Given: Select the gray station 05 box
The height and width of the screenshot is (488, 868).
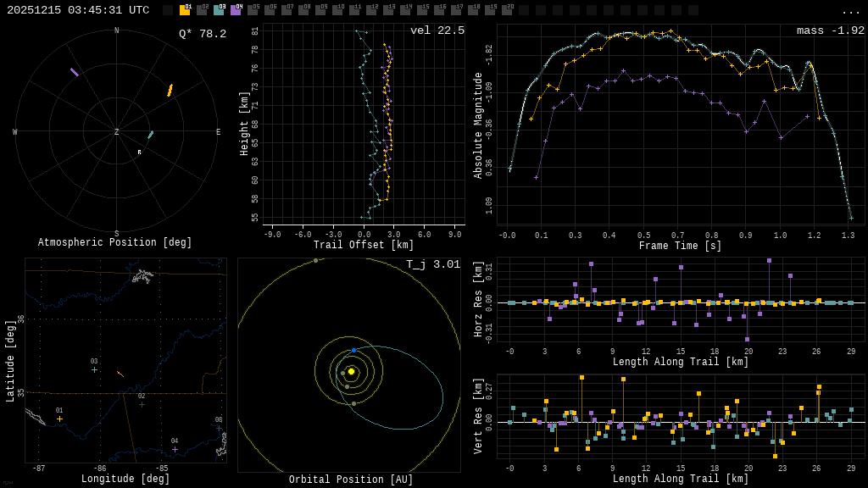Looking at the screenshot, I should 253,10.
